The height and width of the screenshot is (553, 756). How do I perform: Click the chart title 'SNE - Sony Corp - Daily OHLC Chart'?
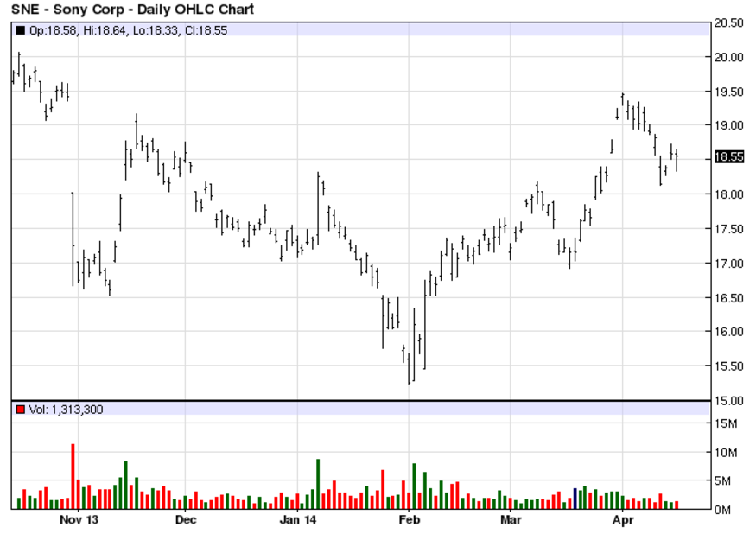pyautogui.click(x=132, y=10)
